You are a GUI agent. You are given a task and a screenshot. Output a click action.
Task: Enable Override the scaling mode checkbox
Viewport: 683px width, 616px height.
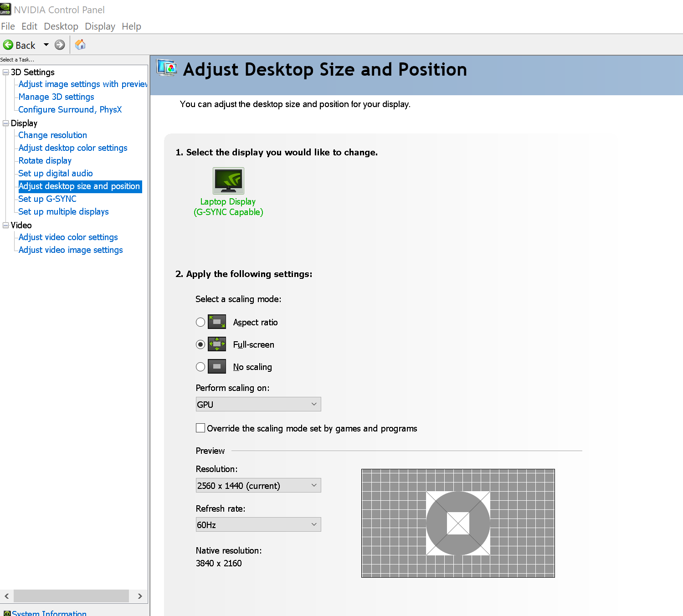[200, 428]
